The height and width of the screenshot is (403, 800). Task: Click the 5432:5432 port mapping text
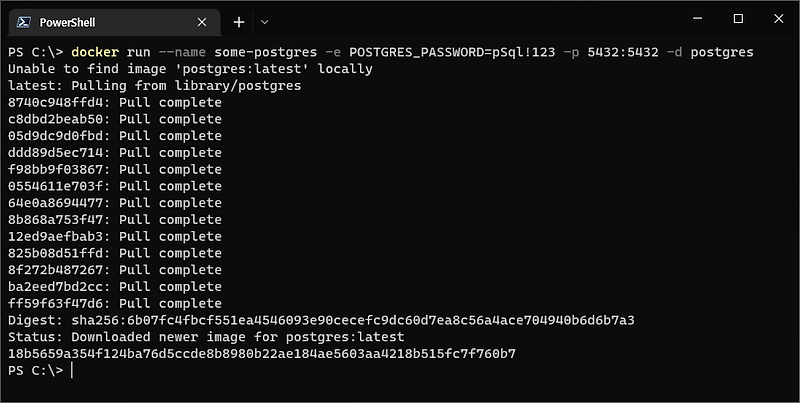(623, 52)
